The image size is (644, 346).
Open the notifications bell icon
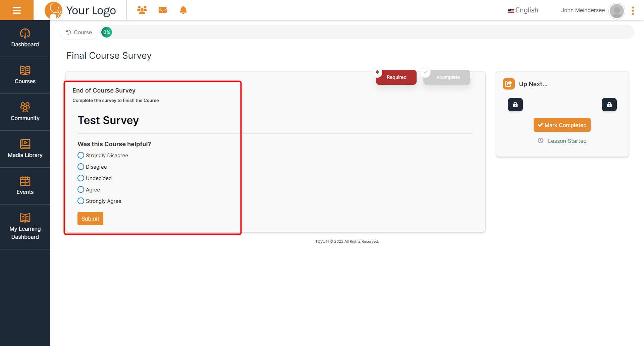coord(183,10)
